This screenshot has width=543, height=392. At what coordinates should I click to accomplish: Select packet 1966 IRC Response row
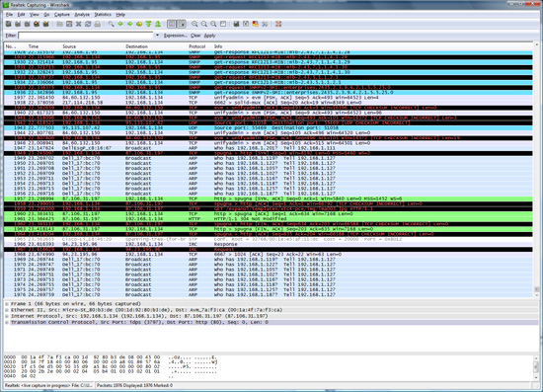(269, 244)
